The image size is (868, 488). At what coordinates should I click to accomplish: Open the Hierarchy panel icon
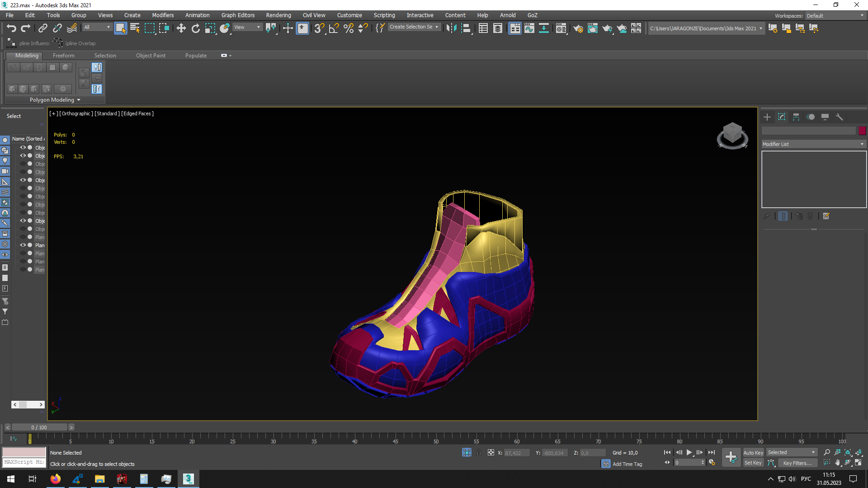[796, 117]
